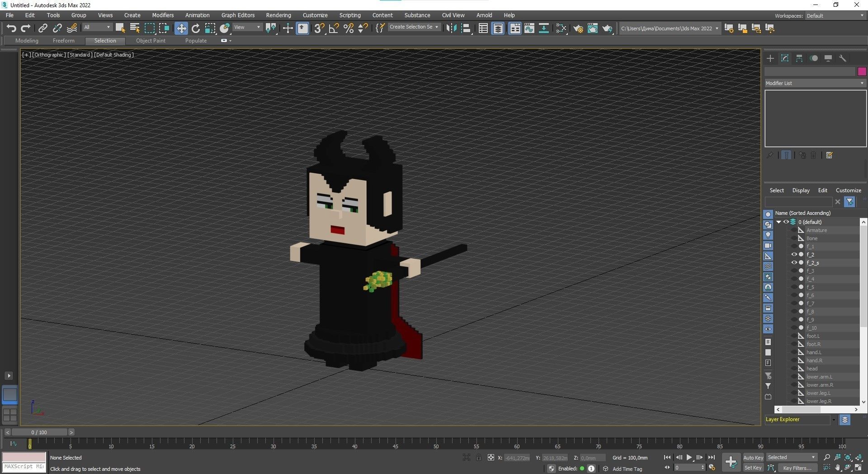The image size is (868, 474).
Task: Click Select in the Scene Explorer menu
Action: [777, 190]
